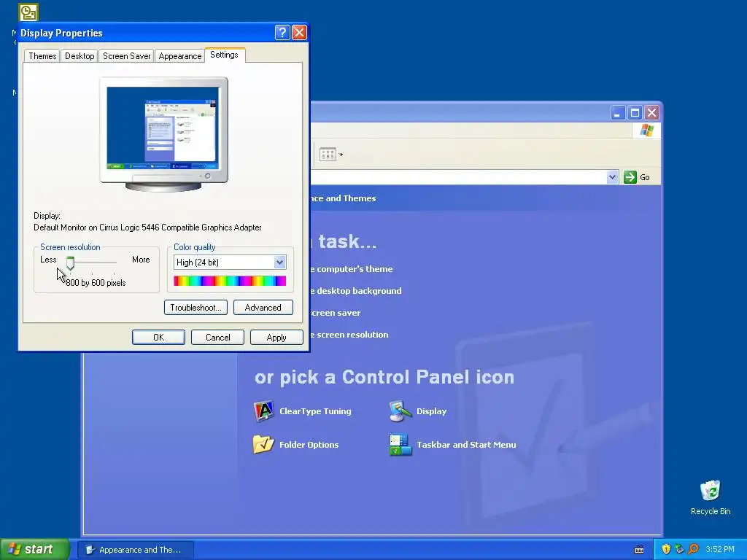
Task: Minimize the Control Panel window
Action: [618, 113]
